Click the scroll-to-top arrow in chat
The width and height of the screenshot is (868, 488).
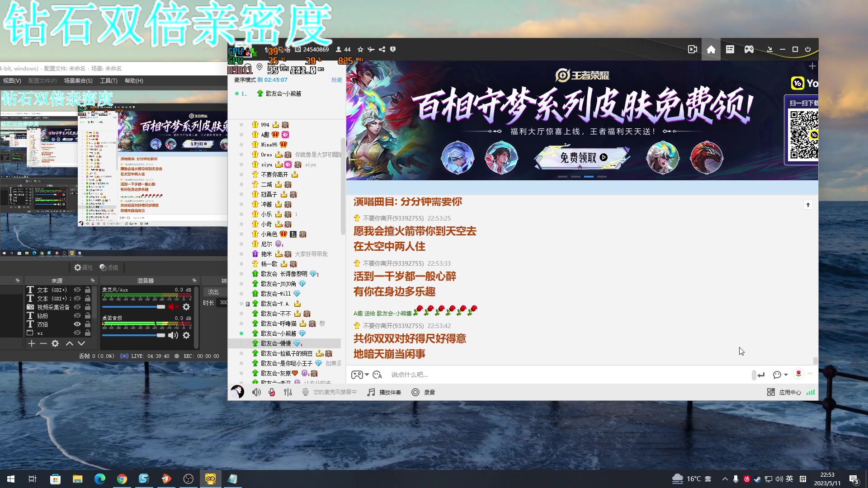point(808,205)
